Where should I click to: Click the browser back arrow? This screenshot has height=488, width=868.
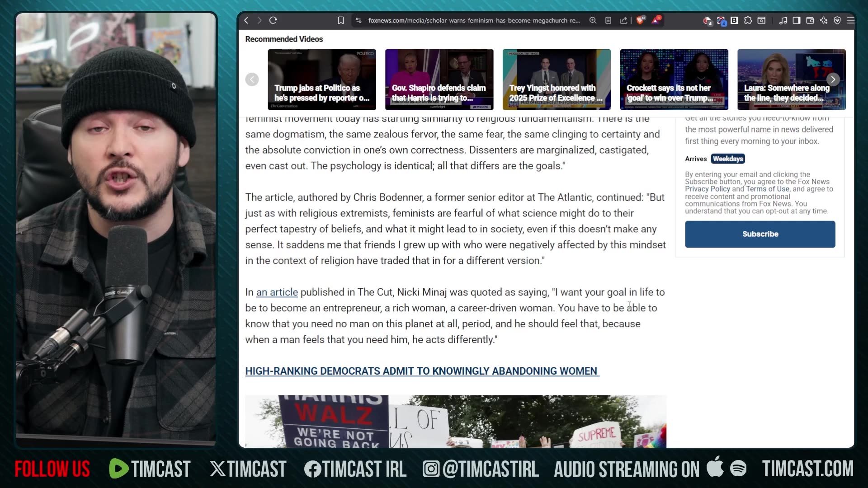246,20
